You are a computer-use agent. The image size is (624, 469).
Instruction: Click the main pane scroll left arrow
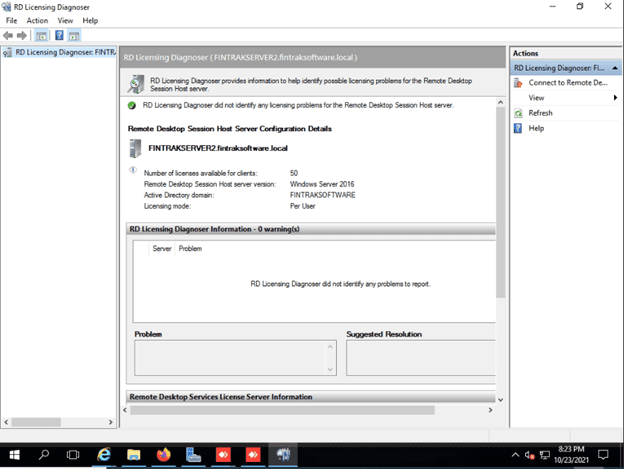click(x=125, y=410)
